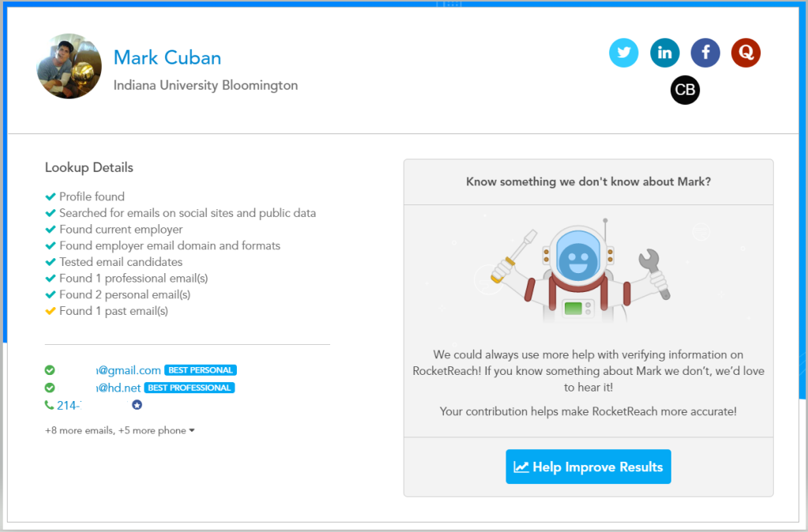
Task: Open the LinkedIn profile icon
Action: [x=664, y=53]
